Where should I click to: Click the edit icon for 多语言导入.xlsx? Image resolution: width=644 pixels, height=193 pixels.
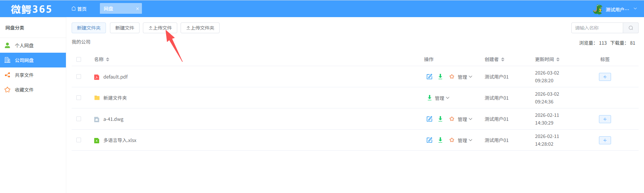429,140
